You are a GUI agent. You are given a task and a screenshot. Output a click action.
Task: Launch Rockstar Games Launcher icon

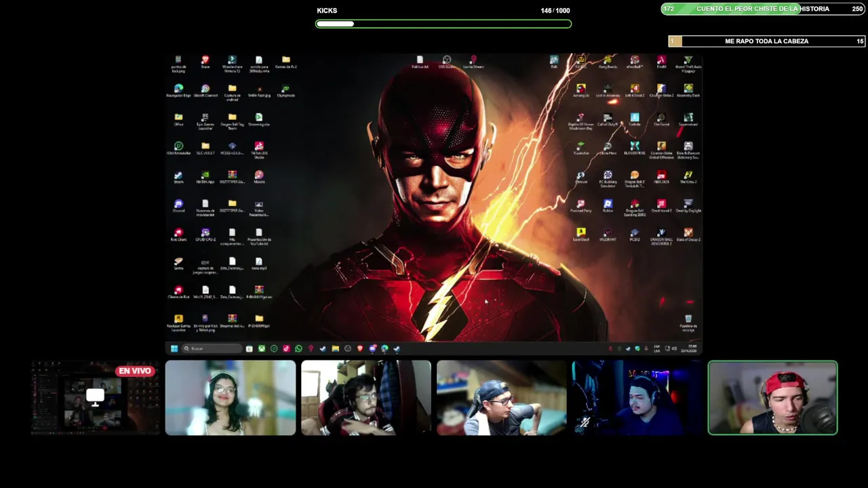tap(178, 322)
